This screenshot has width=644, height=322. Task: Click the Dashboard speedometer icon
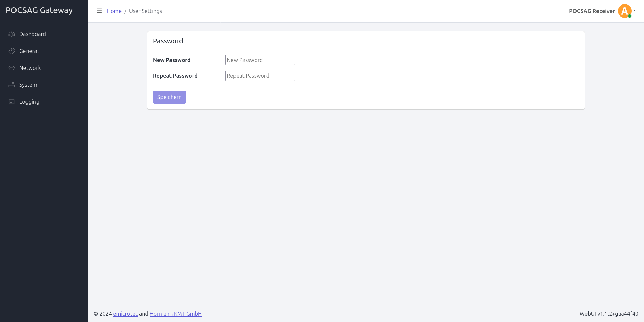click(x=12, y=34)
